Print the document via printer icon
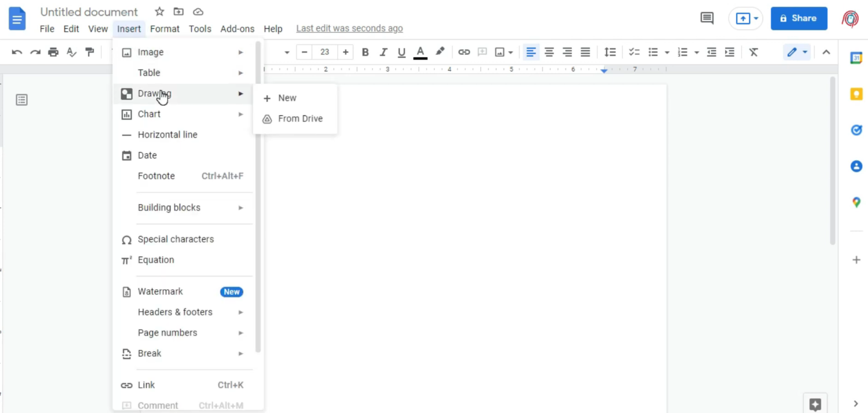 point(53,52)
